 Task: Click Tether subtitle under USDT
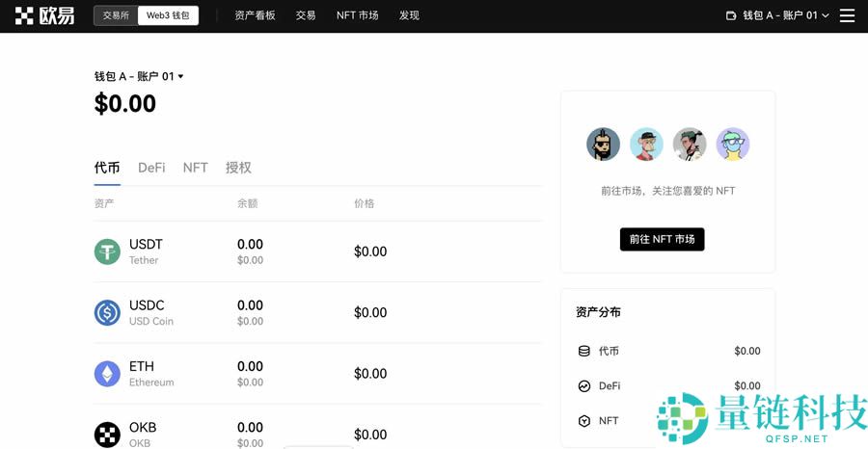(x=144, y=260)
